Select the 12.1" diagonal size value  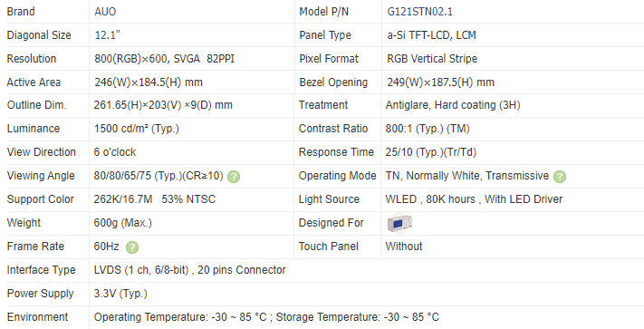[107, 35]
